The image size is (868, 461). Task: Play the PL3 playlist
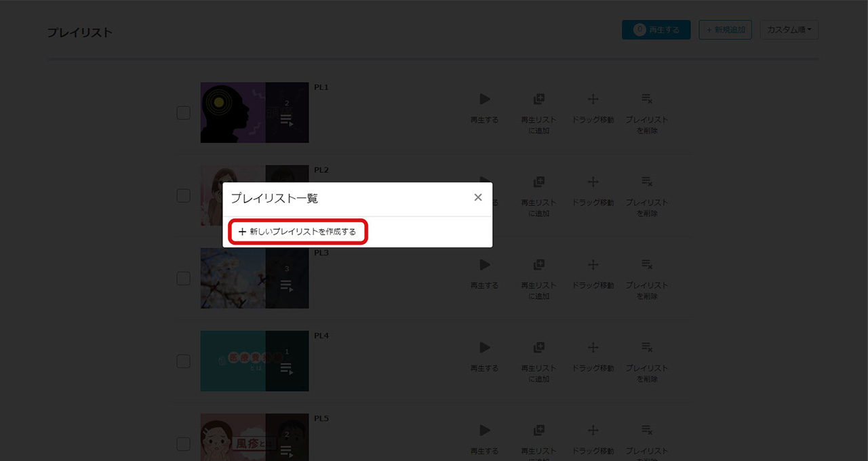click(484, 273)
